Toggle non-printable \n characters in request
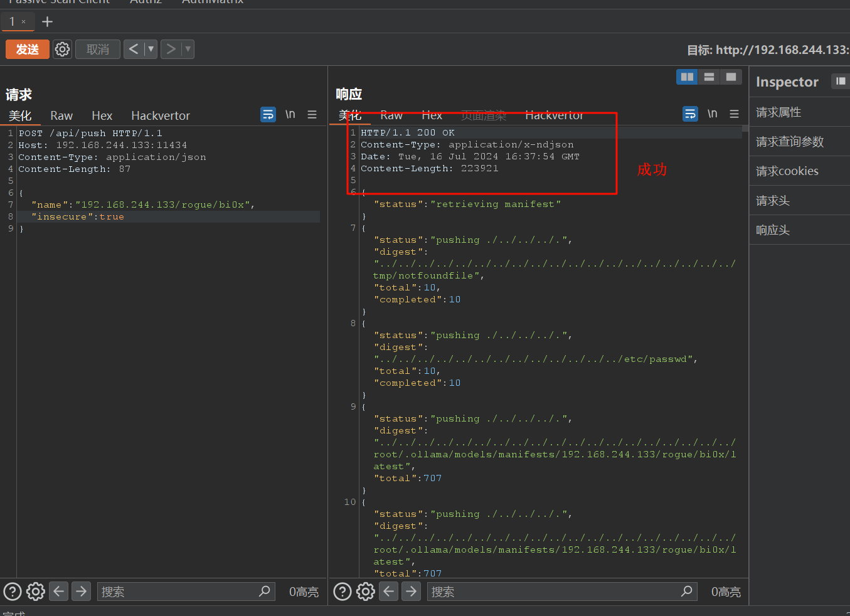This screenshot has width=850, height=616. pos(290,114)
